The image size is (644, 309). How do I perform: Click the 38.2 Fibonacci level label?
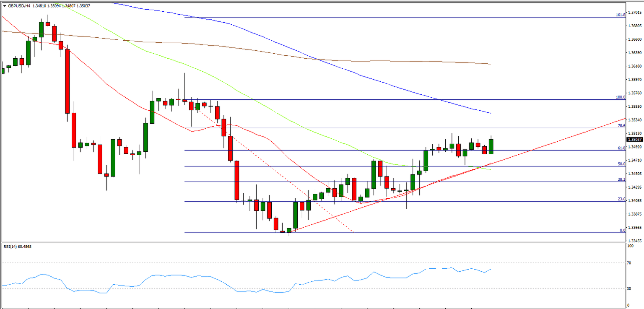[x=622, y=179]
